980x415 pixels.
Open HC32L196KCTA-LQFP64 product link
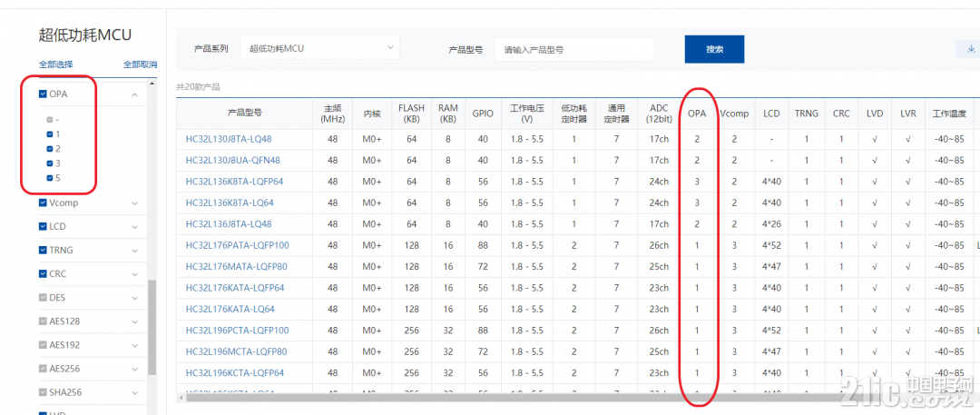click(235, 373)
